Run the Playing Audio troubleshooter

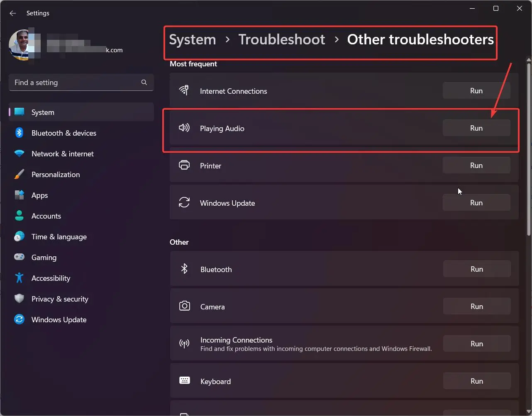pyautogui.click(x=476, y=128)
